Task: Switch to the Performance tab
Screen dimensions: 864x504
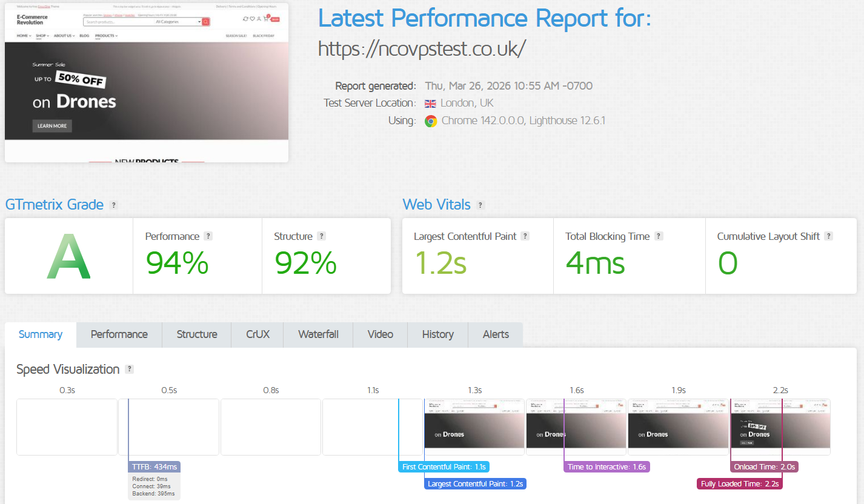Action: click(x=119, y=334)
